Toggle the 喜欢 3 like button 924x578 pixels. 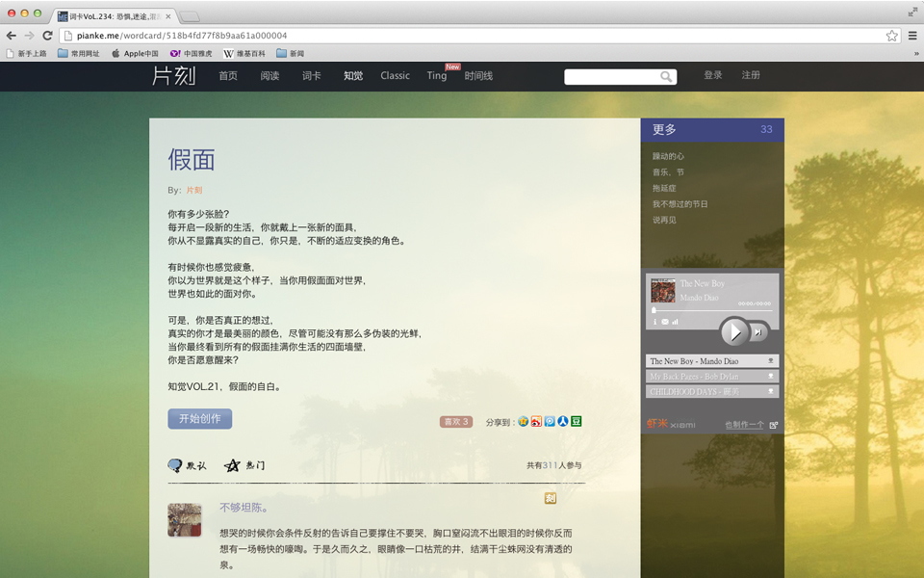pyautogui.click(x=456, y=422)
